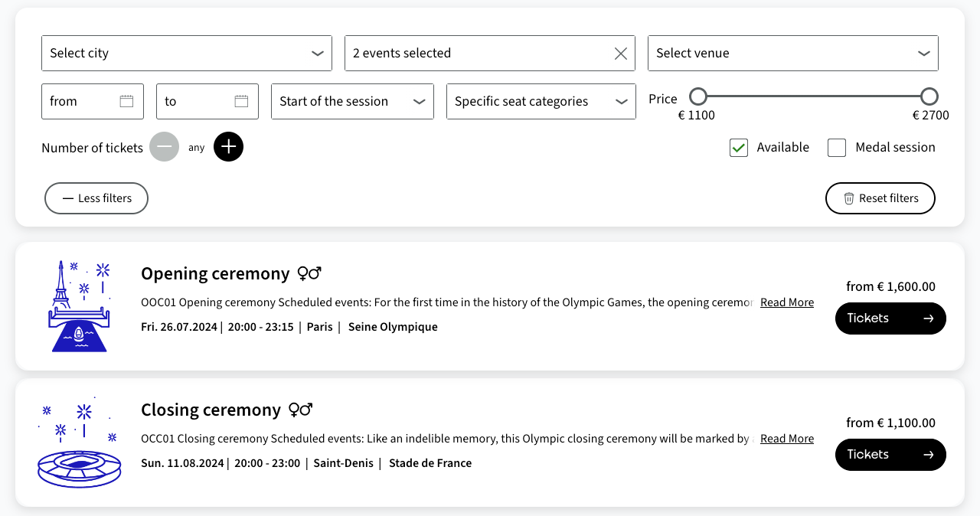
Task: Expand the Specific seat categories dropdown
Action: pyautogui.click(x=541, y=101)
